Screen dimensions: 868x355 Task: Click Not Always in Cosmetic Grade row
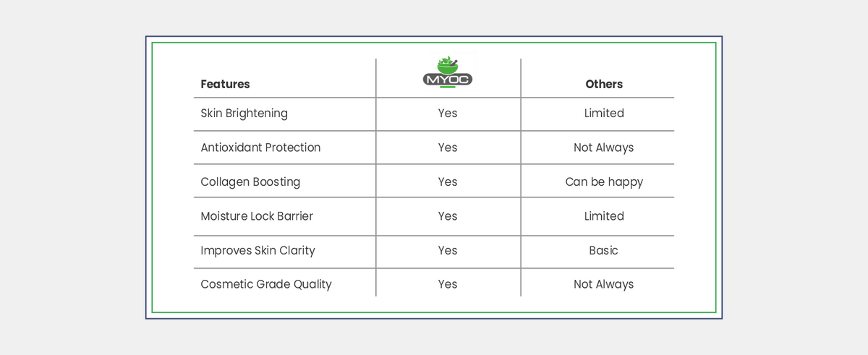pyautogui.click(x=604, y=284)
